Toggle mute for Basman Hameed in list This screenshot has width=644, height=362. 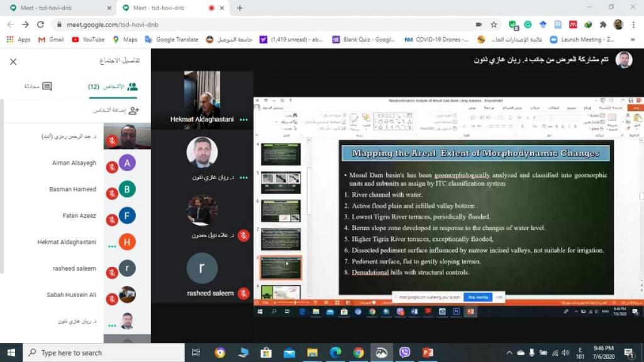[112, 193]
